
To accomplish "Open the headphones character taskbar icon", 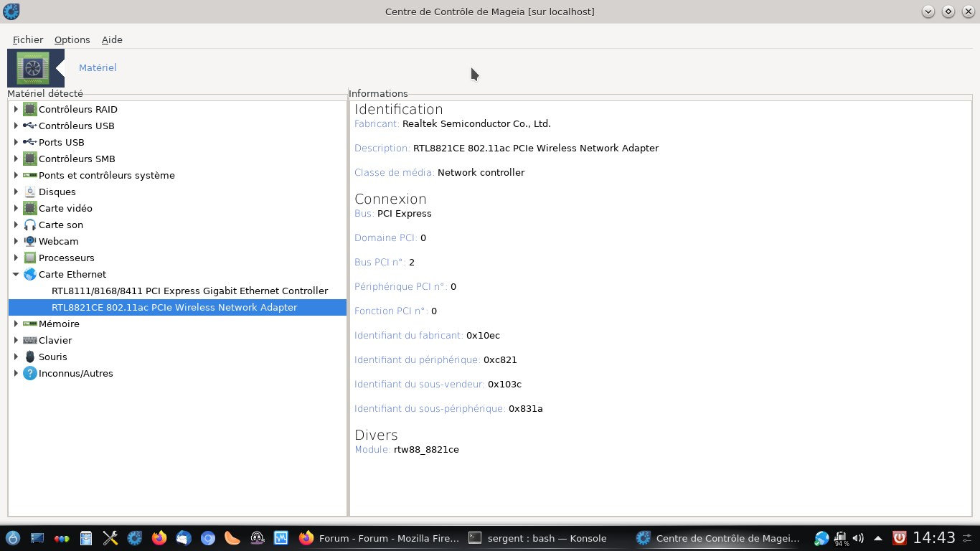I will (x=257, y=538).
